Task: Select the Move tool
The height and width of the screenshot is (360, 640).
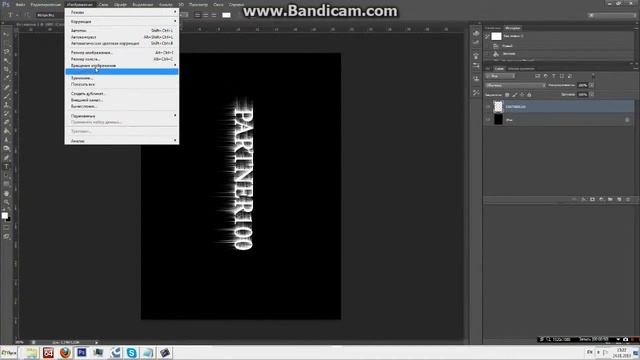Action: pyautogui.click(x=6, y=35)
